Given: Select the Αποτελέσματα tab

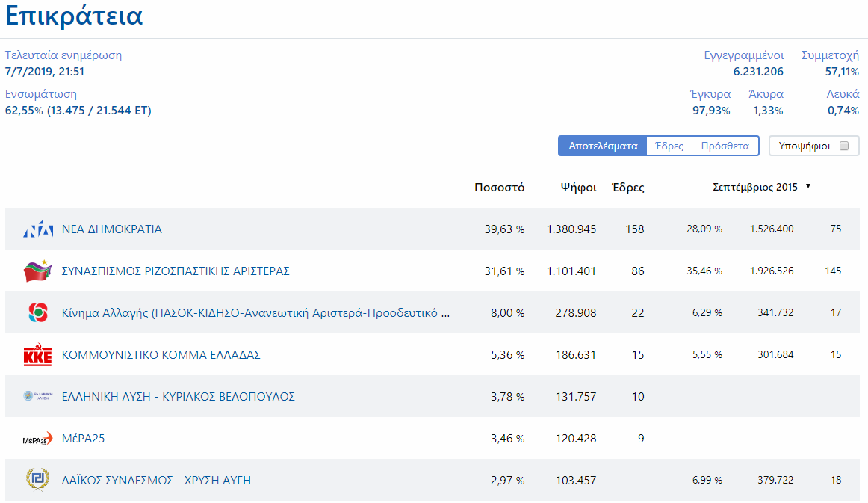Looking at the screenshot, I should [x=603, y=146].
